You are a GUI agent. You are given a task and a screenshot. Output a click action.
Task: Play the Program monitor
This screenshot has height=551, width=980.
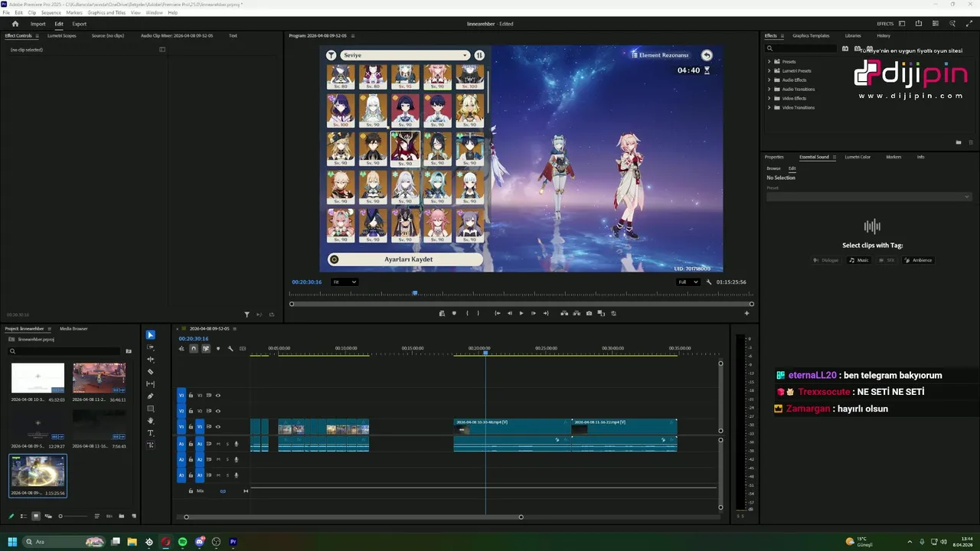521,313
